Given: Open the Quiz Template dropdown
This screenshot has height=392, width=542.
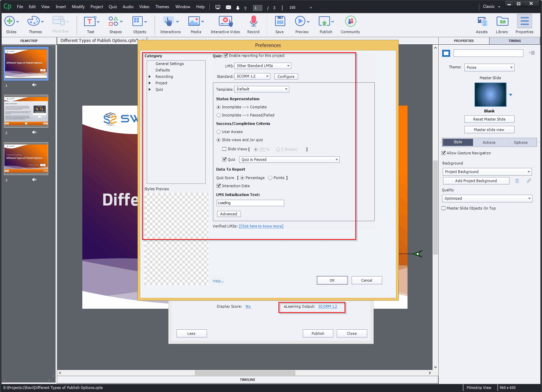Looking at the screenshot, I should click(262, 89).
